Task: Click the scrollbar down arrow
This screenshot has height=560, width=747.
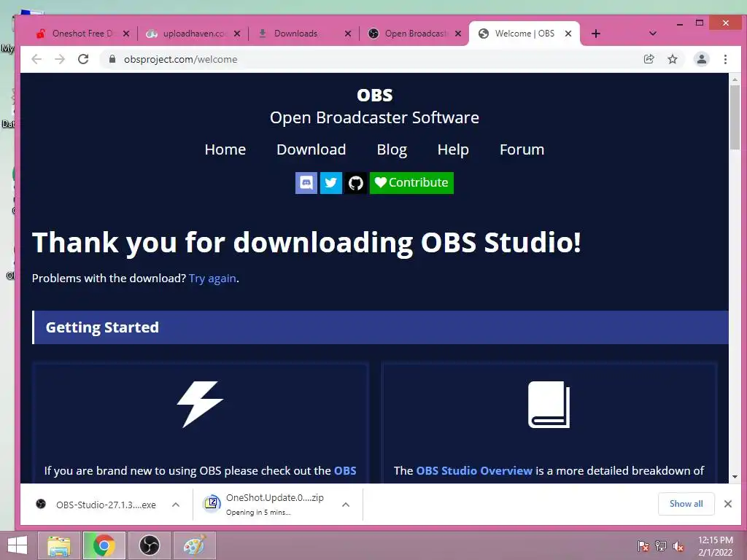Action: pos(735,476)
